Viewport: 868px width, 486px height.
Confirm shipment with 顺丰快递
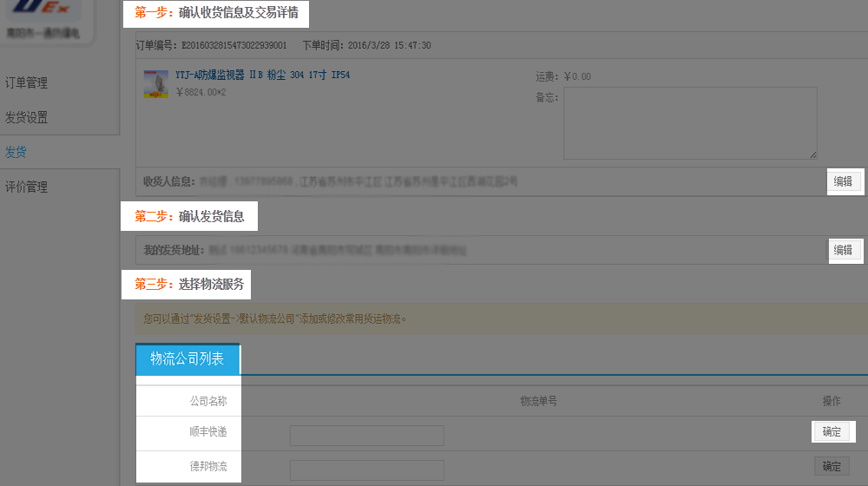[832, 431]
